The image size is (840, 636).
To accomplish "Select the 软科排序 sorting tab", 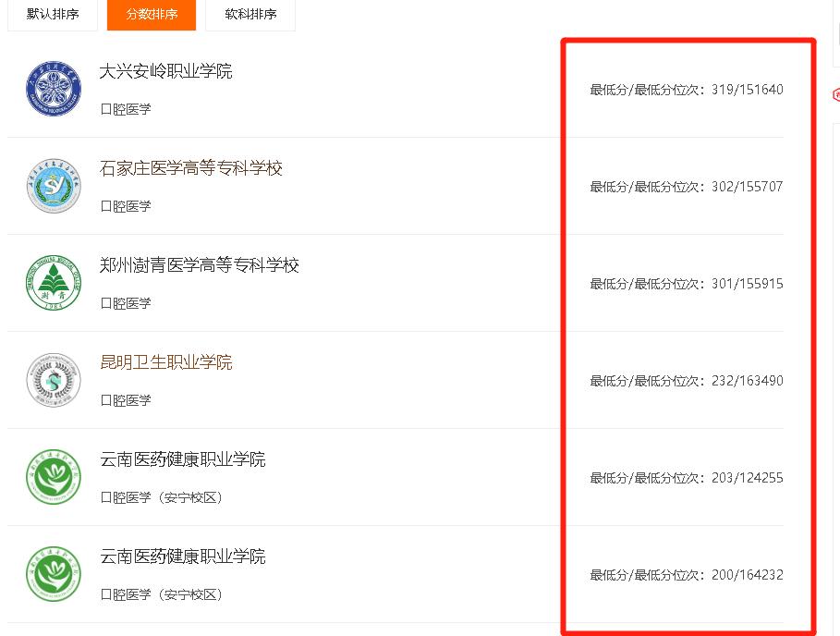I will [x=250, y=15].
